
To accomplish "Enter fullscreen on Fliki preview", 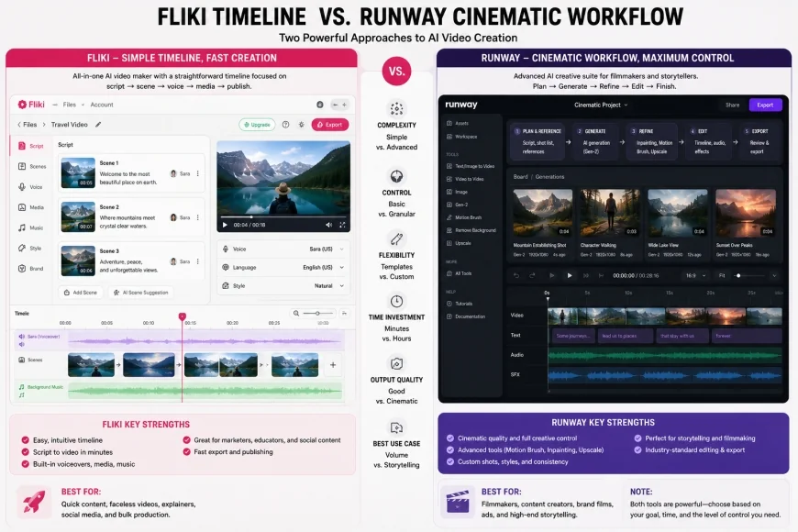I will (x=342, y=225).
